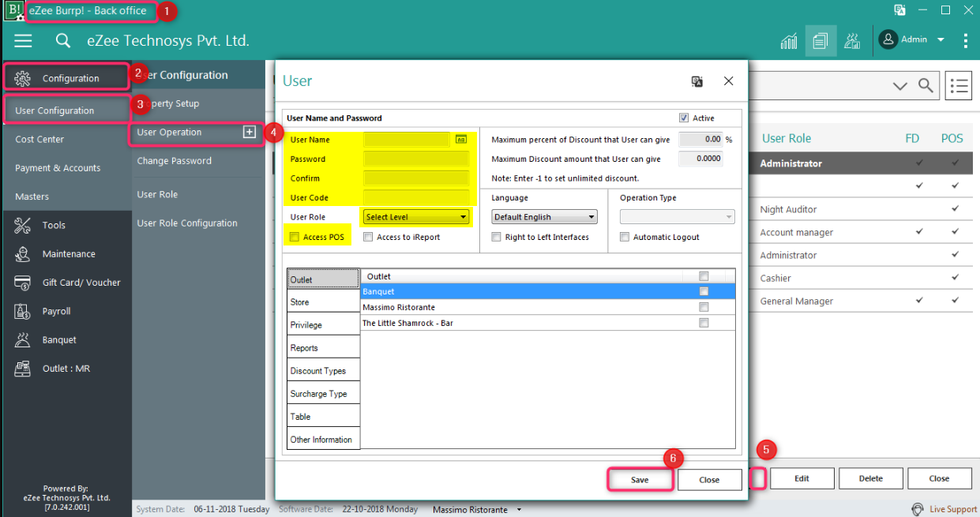Click the Maintenance icon in sidebar
Screen dimensions: 980x517
click(x=22, y=254)
